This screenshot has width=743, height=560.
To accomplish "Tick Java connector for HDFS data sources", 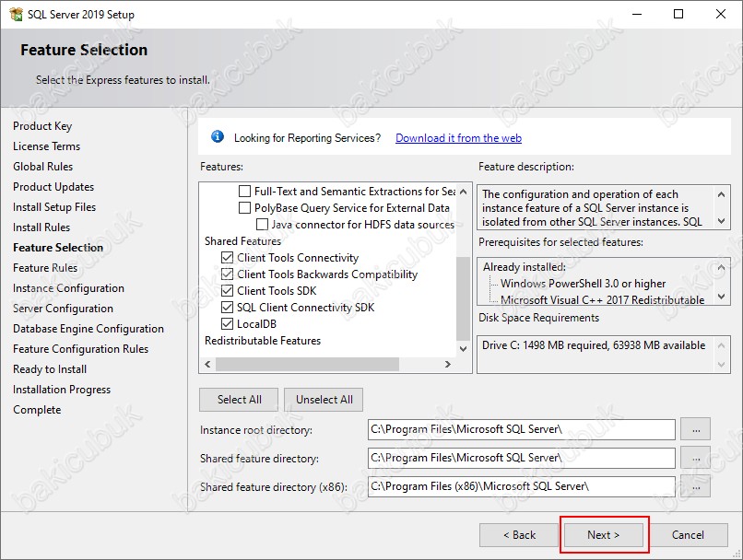I will (262, 225).
